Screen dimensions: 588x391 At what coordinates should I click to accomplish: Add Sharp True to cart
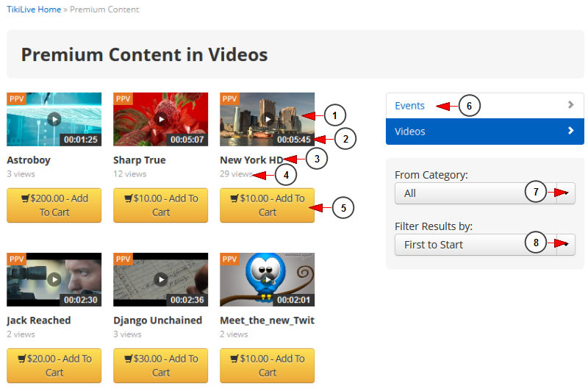pyautogui.click(x=160, y=205)
